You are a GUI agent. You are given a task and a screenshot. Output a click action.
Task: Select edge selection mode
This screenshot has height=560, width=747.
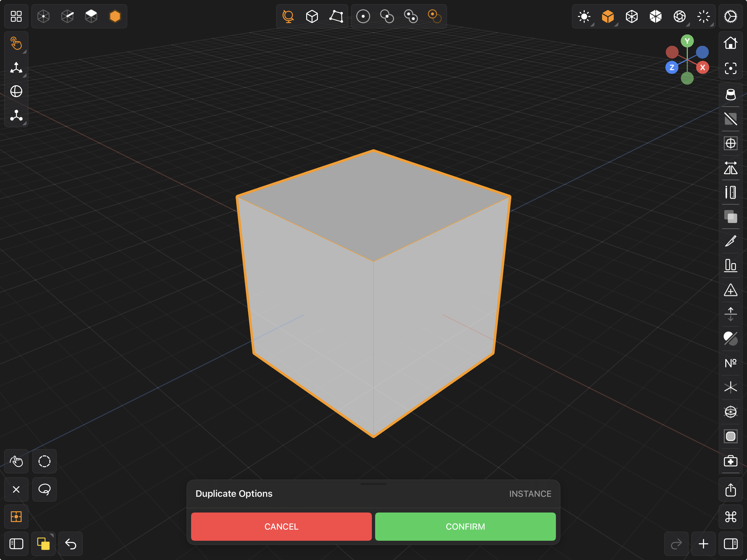point(68,16)
